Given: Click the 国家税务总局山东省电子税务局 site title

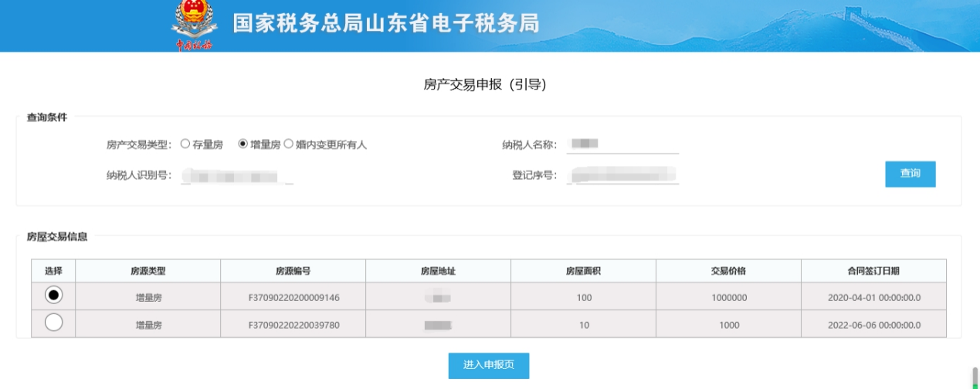Looking at the screenshot, I should click(385, 24).
